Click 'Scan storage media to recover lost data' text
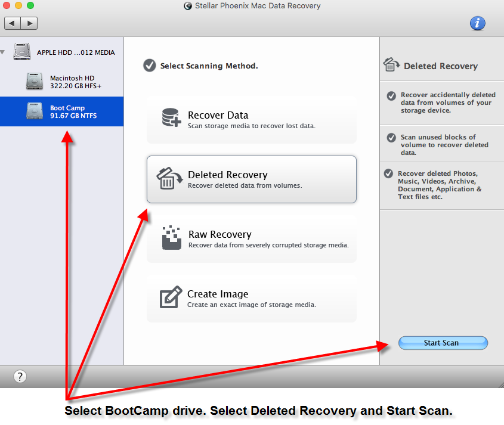 [251, 126]
